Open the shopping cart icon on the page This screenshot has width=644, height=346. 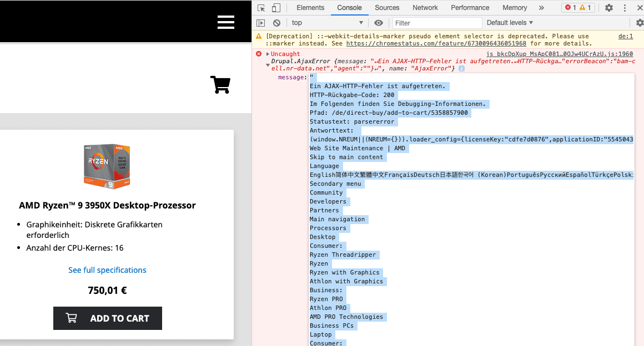(x=220, y=84)
